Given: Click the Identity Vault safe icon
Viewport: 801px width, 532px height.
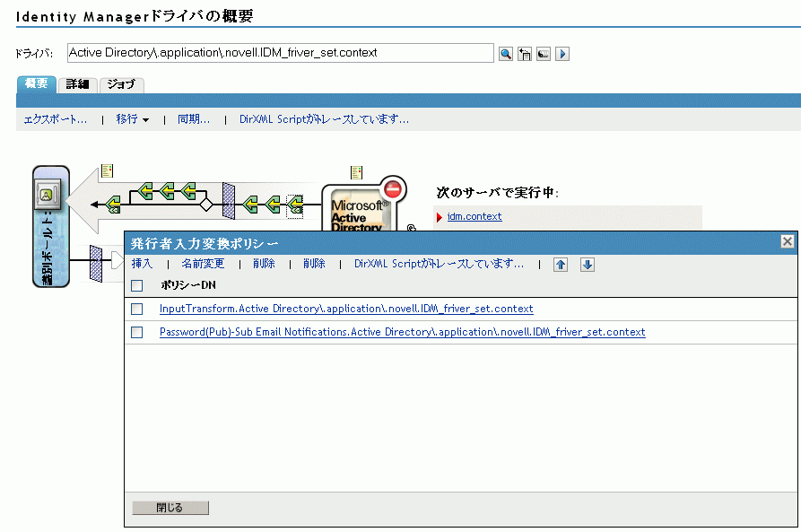Looking at the screenshot, I should click(x=47, y=194).
